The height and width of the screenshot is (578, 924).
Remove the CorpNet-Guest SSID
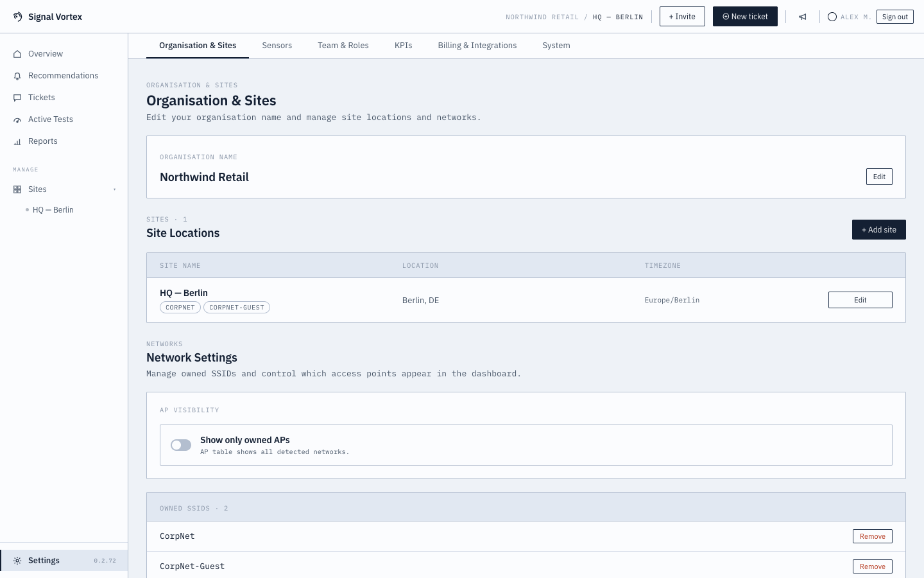point(873,566)
